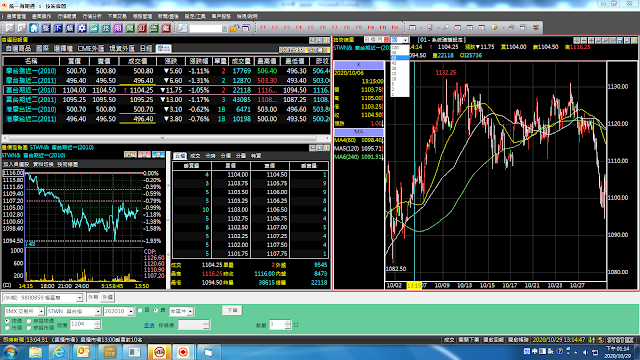Open the file explorer folder taskbar icon
640x360 pixels.
point(36,352)
